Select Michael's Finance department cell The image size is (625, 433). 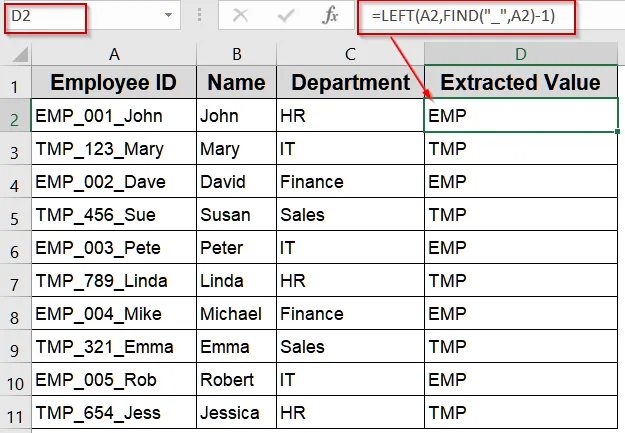pyautogui.click(x=350, y=314)
